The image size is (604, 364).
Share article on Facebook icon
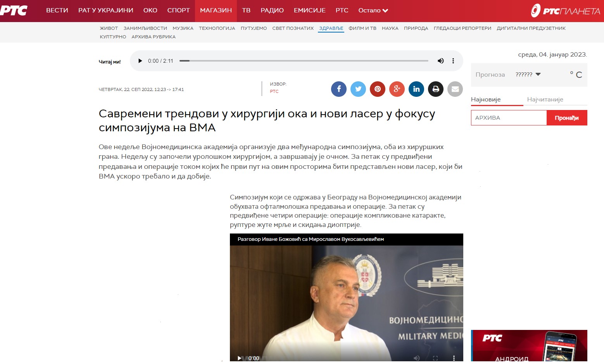coord(339,89)
